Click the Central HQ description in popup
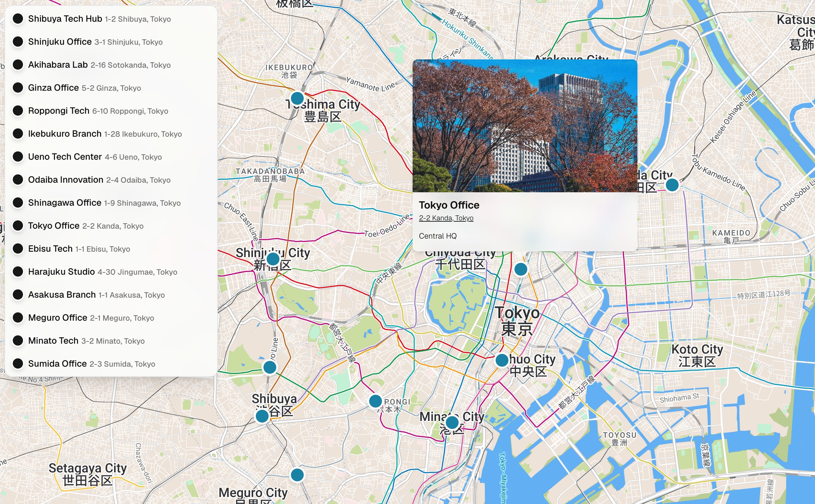The image size is (815, 504). coord(438,236)
